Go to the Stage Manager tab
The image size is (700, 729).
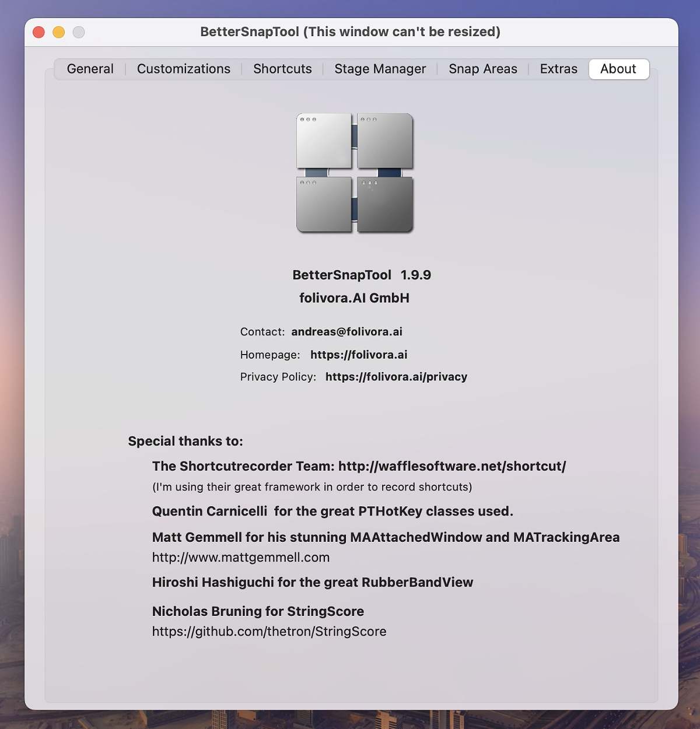pos(380,69)
